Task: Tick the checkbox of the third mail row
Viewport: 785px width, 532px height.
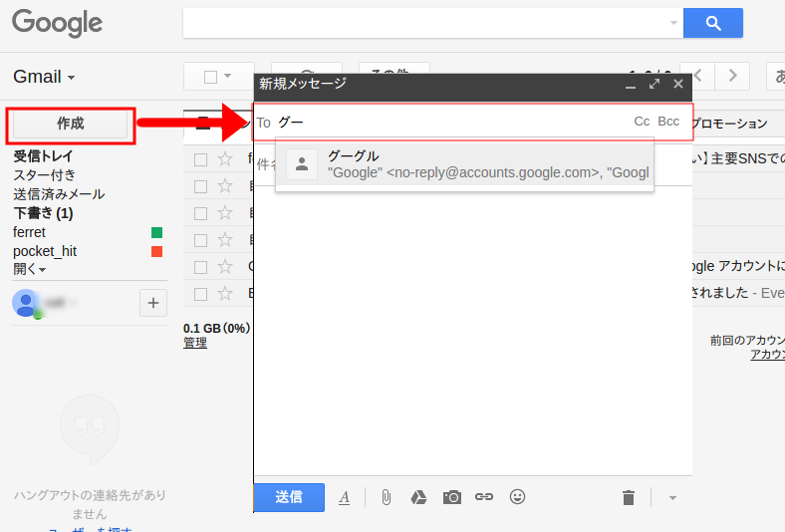Action: 201,214
